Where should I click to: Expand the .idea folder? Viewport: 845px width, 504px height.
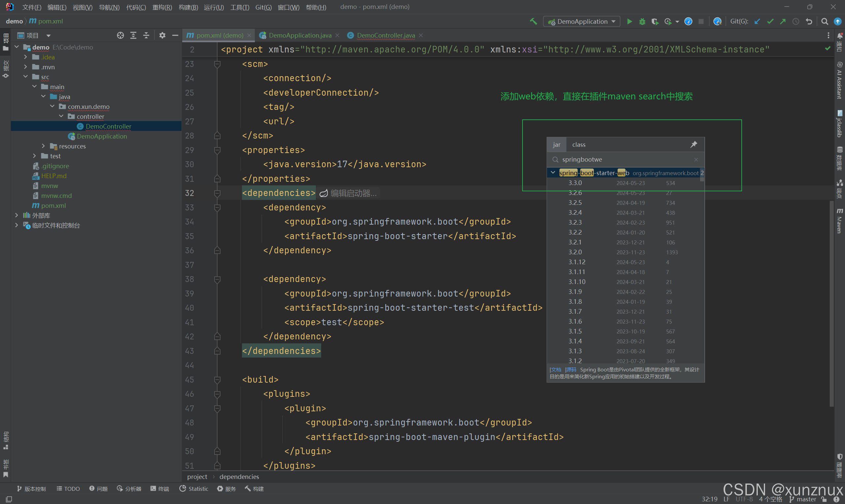click(x=25, y=57)
